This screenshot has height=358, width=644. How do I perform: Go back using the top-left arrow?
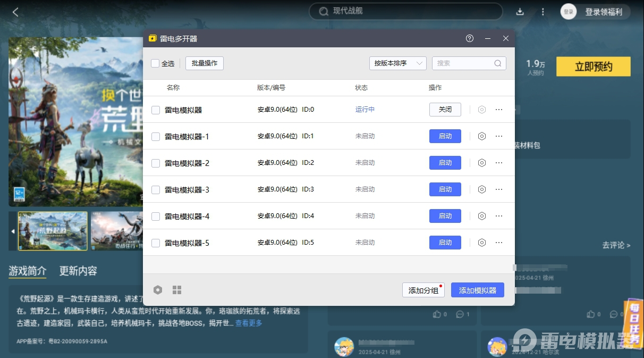[x=15, y=12]
